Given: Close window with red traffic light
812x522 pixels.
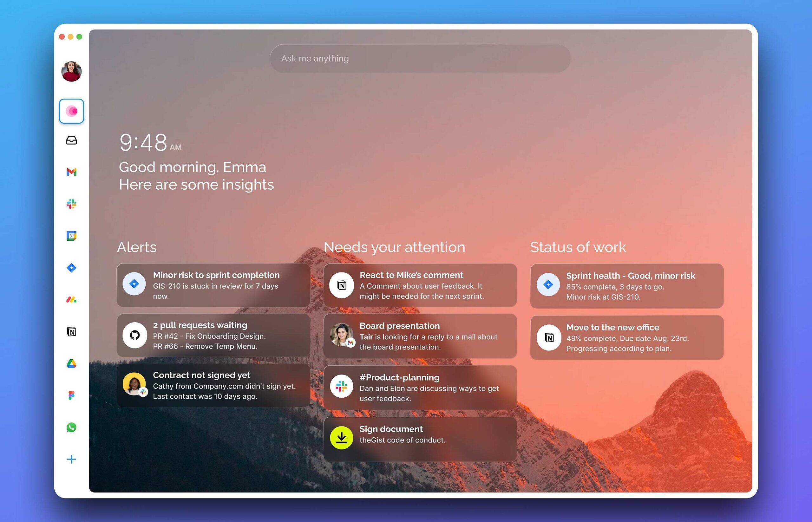Looking at the screenshot, I should pyautogui.click(x=62, y=36).
